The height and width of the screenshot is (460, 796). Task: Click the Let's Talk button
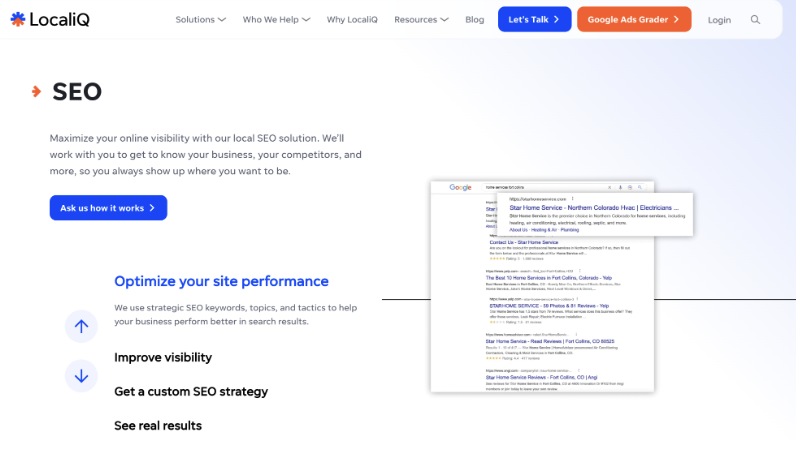pos(535,19)
